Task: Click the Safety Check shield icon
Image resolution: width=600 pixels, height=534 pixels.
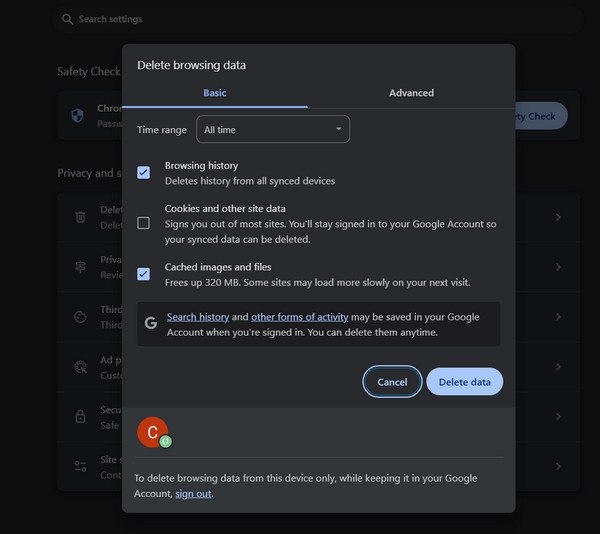Action: [78, 115]
